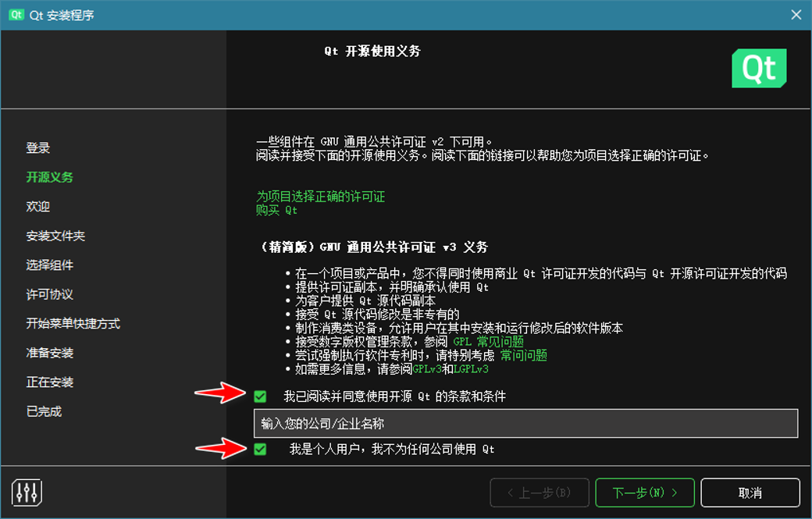Screen dimensions: 812x519
Task: Toggle the 我是个人用户 checkbox
Action: [260, 448]
